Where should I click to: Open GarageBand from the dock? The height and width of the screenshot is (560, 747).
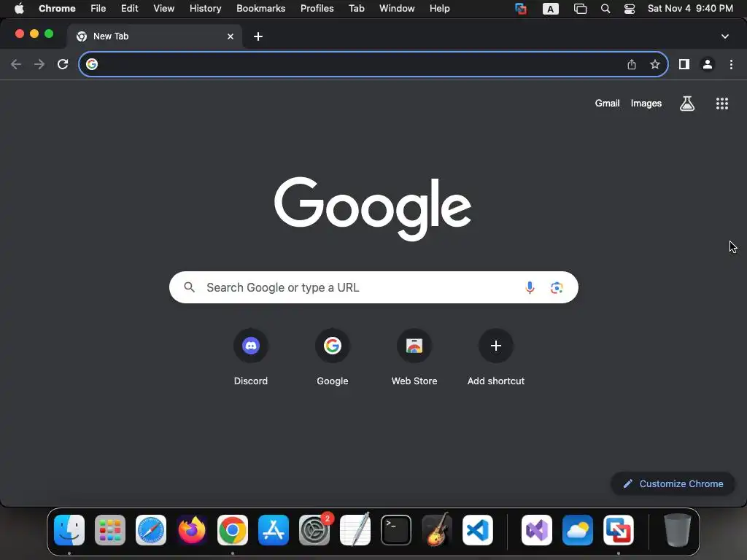point(437,530)
